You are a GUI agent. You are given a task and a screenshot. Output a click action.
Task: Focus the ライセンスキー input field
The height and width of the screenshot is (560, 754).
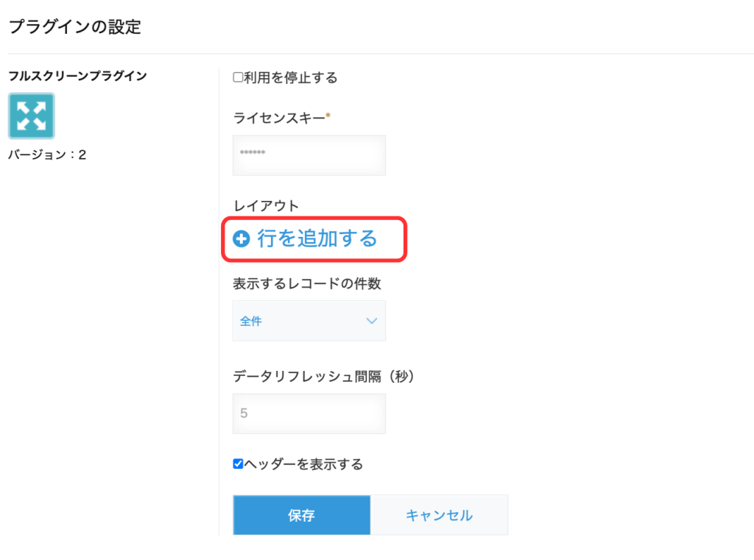coord(309,155)
